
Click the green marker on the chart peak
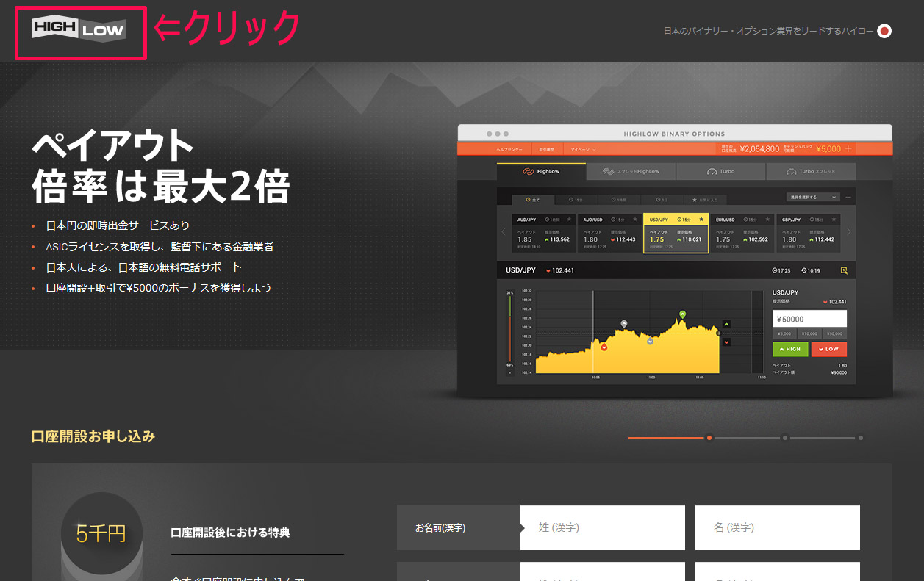[682, 314]
